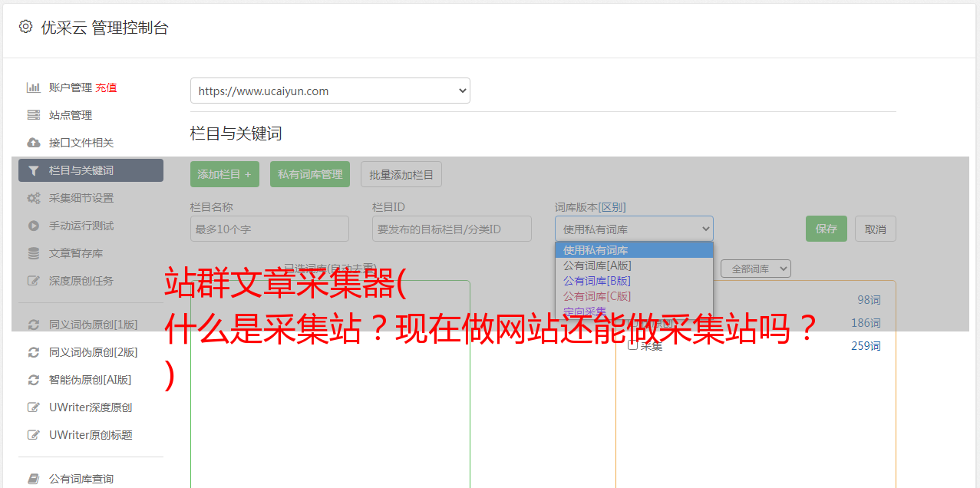Open the 词库版本 dropdown showing 使用私有词库
Image resolution: width=980 pixels, height=488 pixels.
pos(634,229)
